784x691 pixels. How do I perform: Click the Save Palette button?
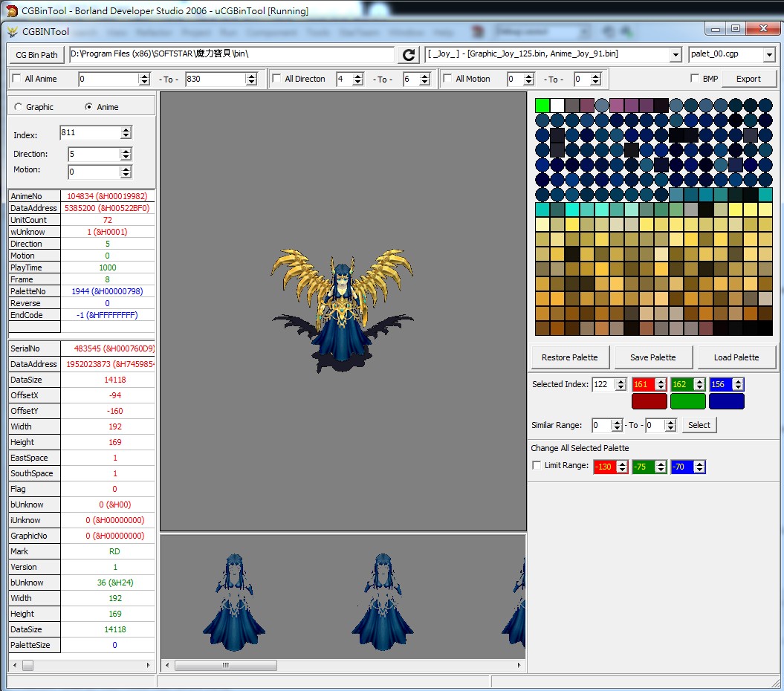652,357
